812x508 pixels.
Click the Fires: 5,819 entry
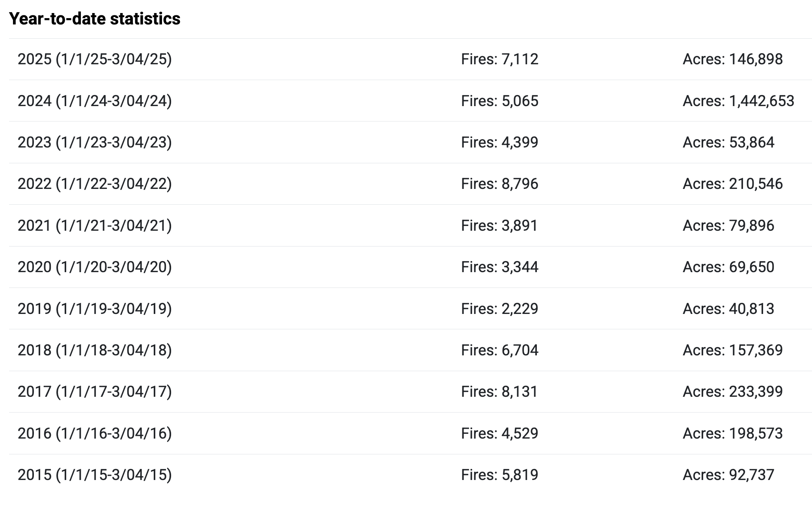pyautogui.click(x=499, y=475)
